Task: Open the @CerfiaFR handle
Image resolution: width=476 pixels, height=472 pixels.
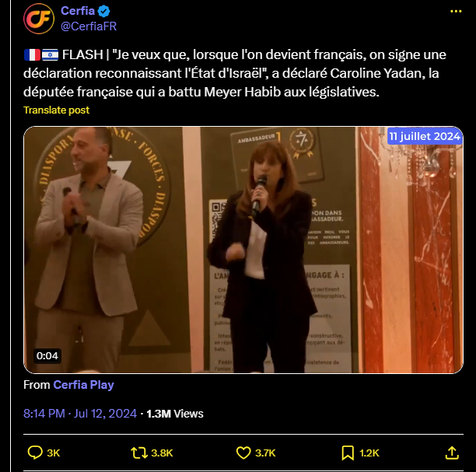Action: tap(89, 26)
